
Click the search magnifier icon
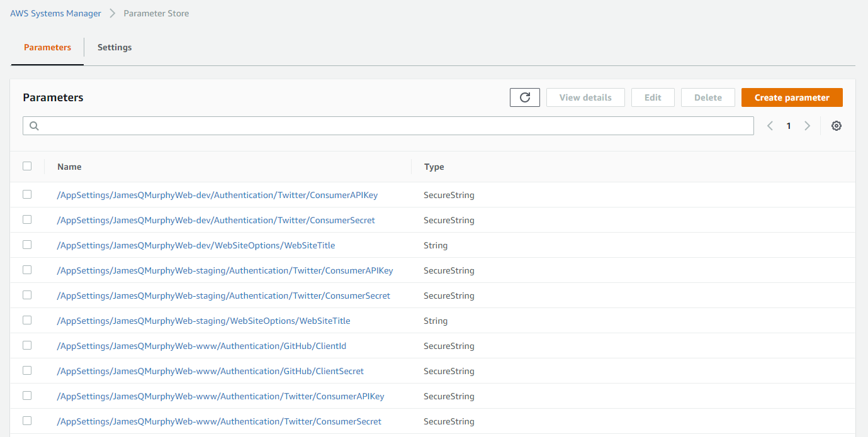[x=34, y=126]
